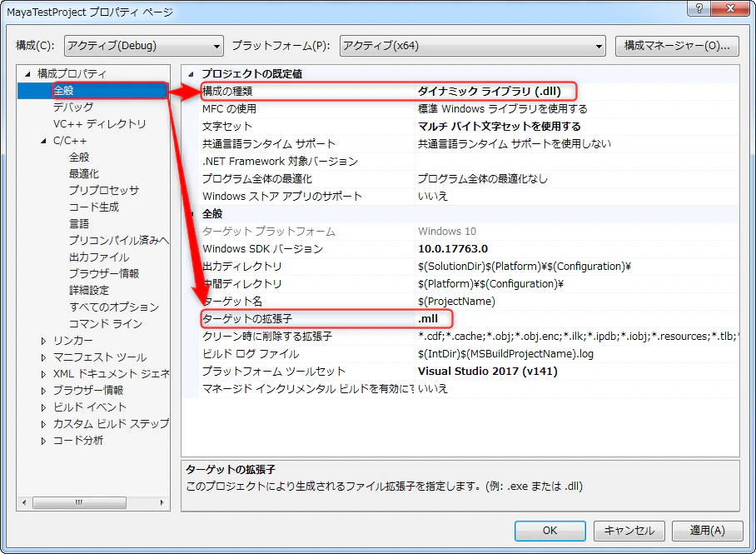
Task: Click the 適用(A) button
Action: coord(708,531)
